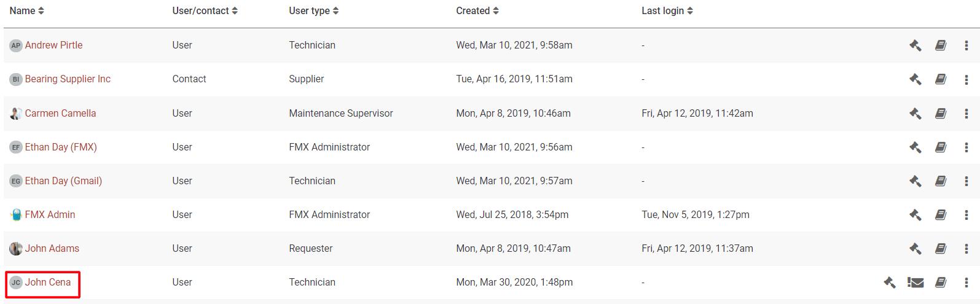Click John Adams's avatar thumbnail
The image size is (980, 304).
click(16, 249)
